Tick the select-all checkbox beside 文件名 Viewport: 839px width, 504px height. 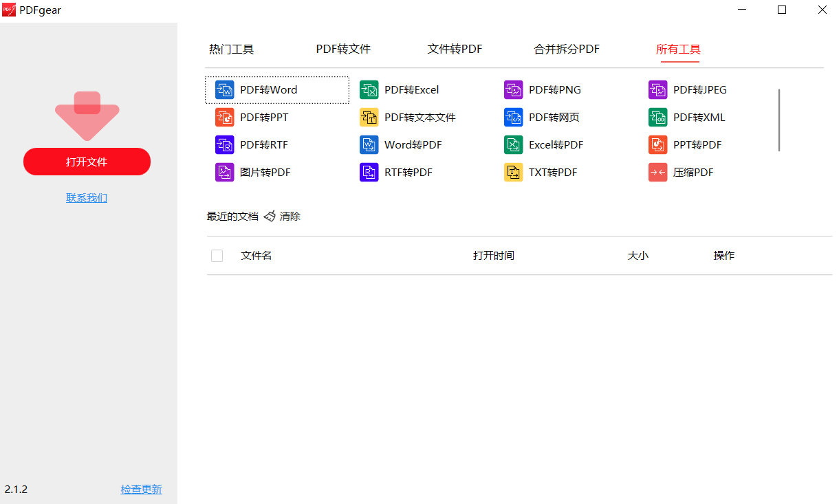[217, 256]
